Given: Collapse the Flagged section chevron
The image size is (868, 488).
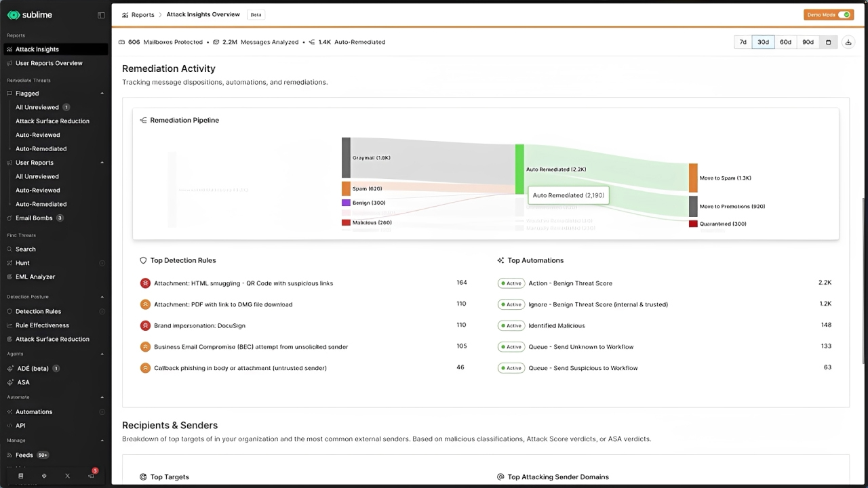Looking at the screenshot, I should (102, 94).
